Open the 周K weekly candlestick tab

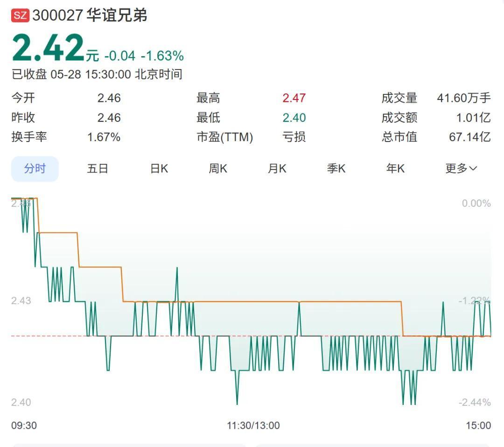click(218, 169)
